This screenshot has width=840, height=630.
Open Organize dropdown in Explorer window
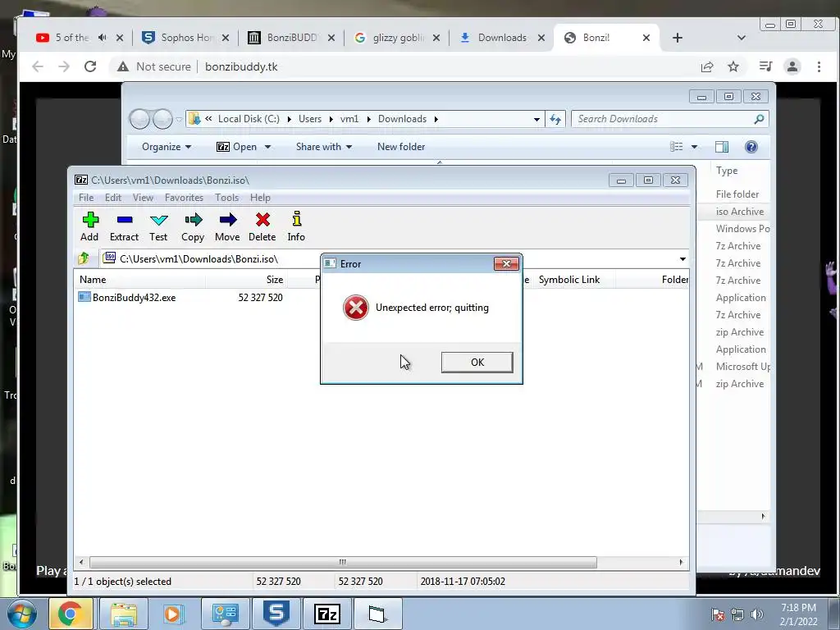167,147
